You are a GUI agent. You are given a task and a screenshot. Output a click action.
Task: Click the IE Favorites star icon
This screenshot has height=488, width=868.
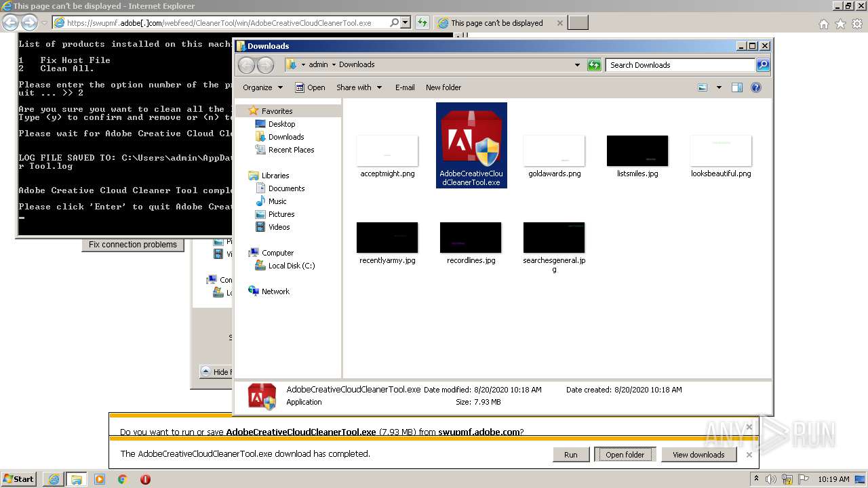(840, 24)
